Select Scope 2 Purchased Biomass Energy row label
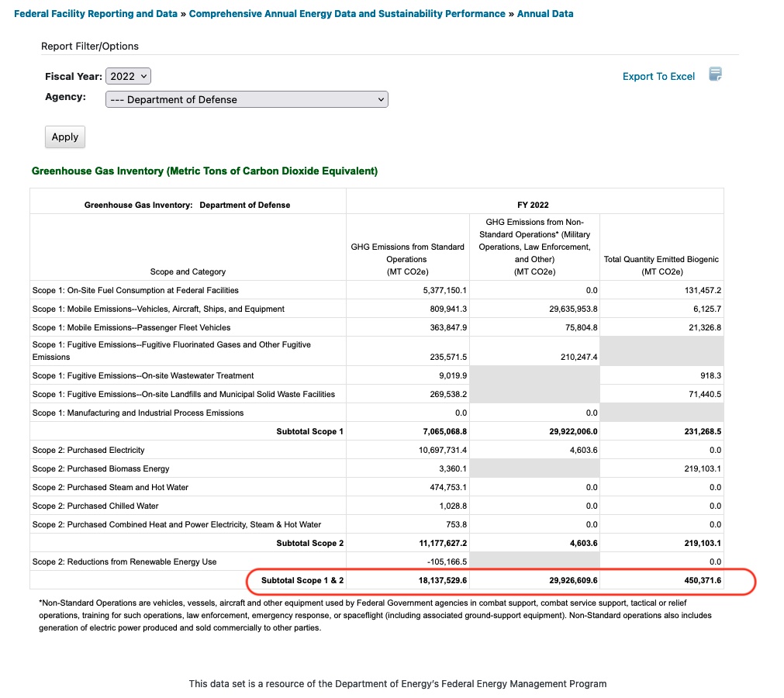 [x=101, y=468]
